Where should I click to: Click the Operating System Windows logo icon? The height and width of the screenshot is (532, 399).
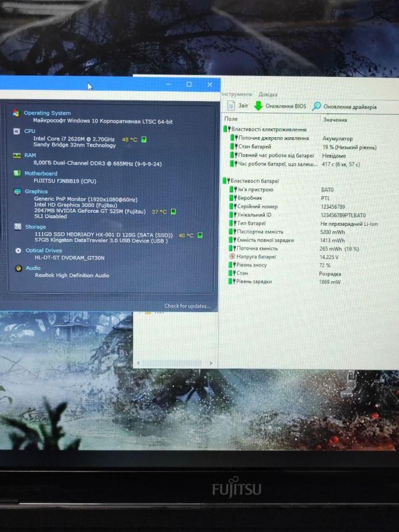15,113
